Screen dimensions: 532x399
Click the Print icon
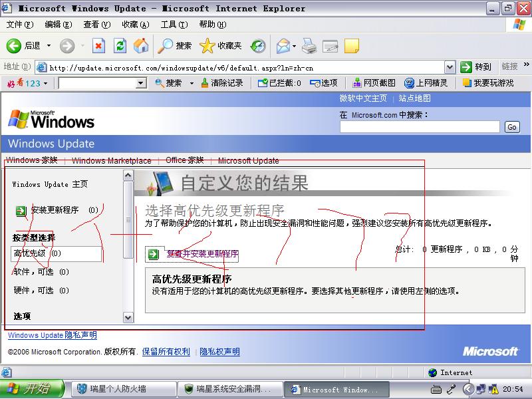coord(309,46)
